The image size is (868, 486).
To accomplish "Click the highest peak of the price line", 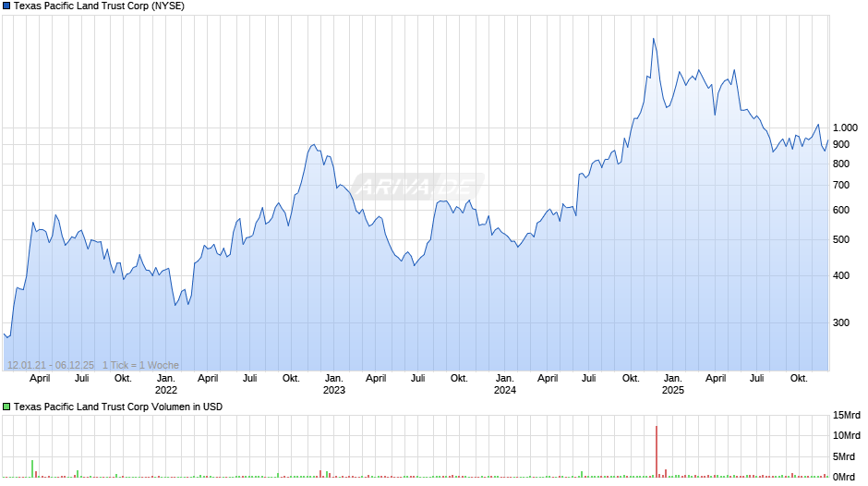I will point(653,39).
